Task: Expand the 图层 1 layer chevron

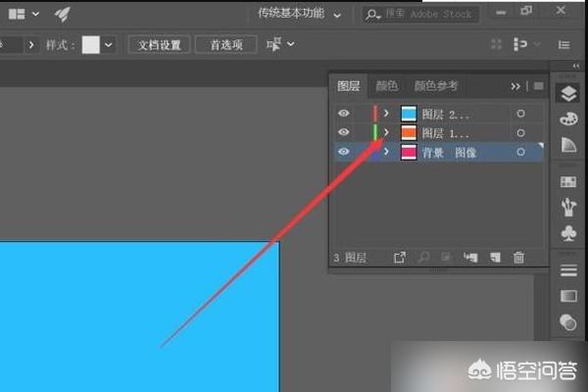Action: (x=386, y=132)
